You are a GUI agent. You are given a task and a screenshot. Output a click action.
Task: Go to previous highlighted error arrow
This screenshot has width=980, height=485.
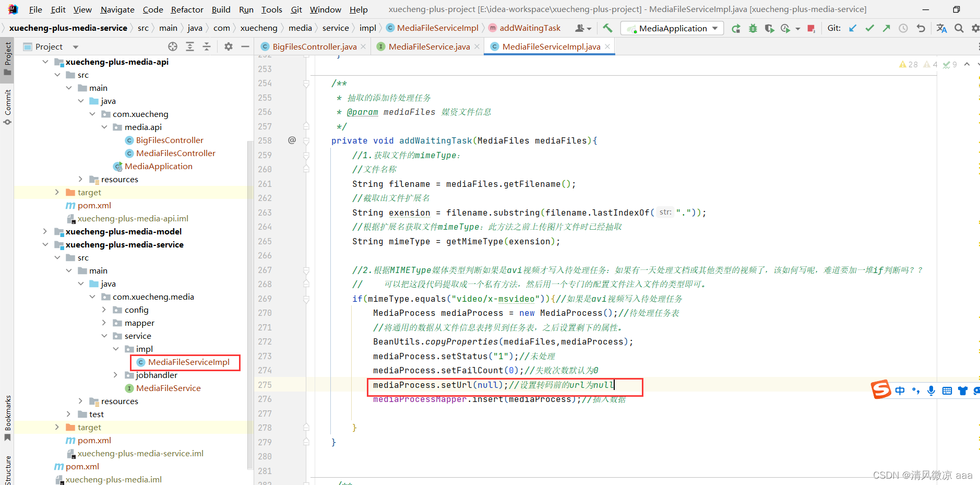[967, 64]
